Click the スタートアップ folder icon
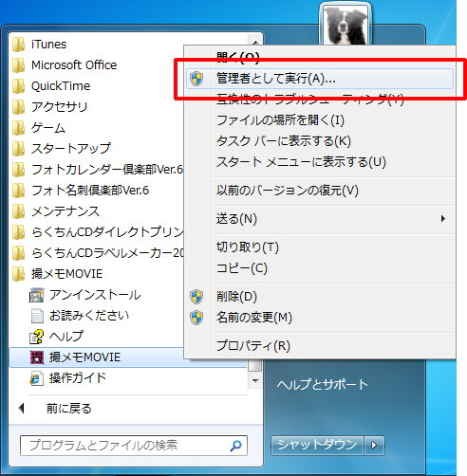467x476 pixels. click(x=19, y=149)
